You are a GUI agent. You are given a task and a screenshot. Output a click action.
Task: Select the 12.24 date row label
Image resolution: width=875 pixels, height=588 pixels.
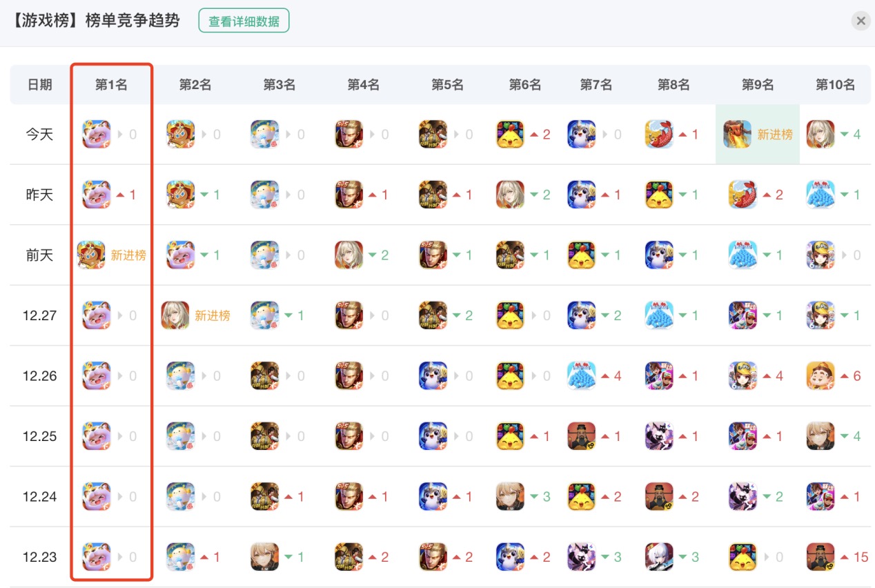click(40, 496)
